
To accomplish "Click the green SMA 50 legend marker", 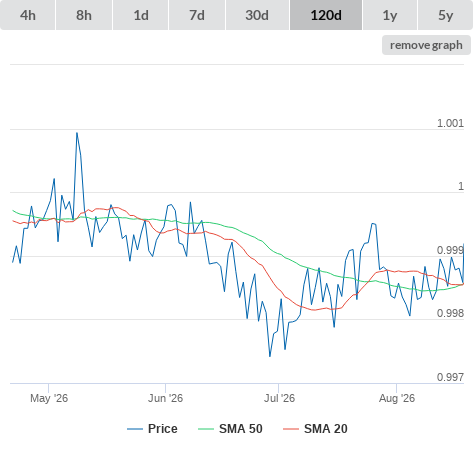I will tap(206, 429).
